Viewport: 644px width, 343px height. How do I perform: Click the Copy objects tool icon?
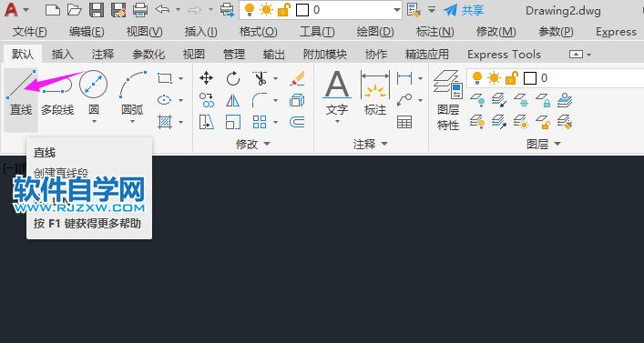(x=207, y=100)
